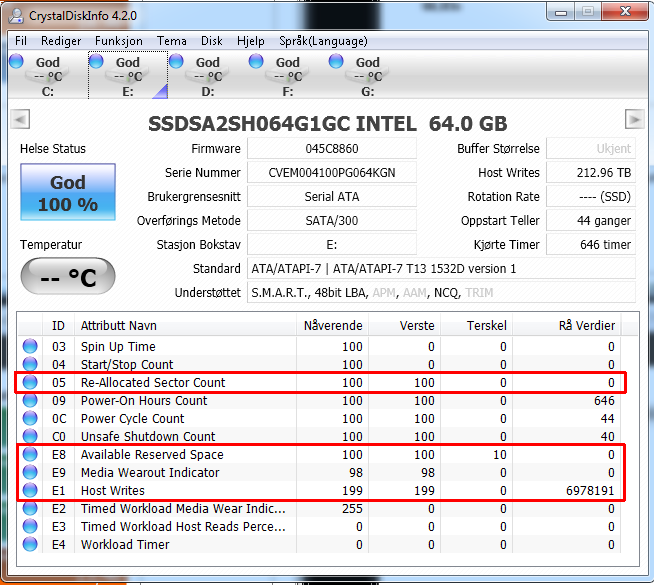
Task: Click the SATA/300 transfer mode field
Action: click(332, 221)
